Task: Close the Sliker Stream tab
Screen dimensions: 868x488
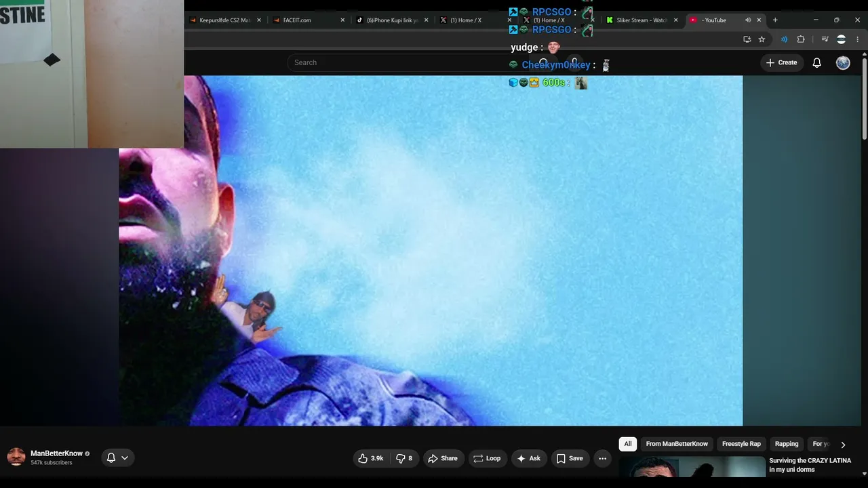Action: [x=675, y=20]
